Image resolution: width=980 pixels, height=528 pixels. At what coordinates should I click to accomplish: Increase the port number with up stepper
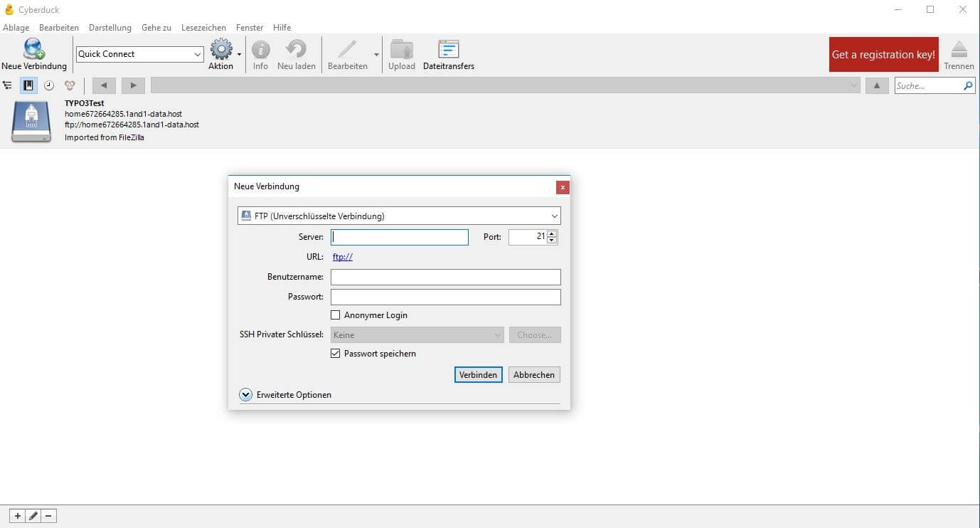pyautogui.click(x=552, y=233)
